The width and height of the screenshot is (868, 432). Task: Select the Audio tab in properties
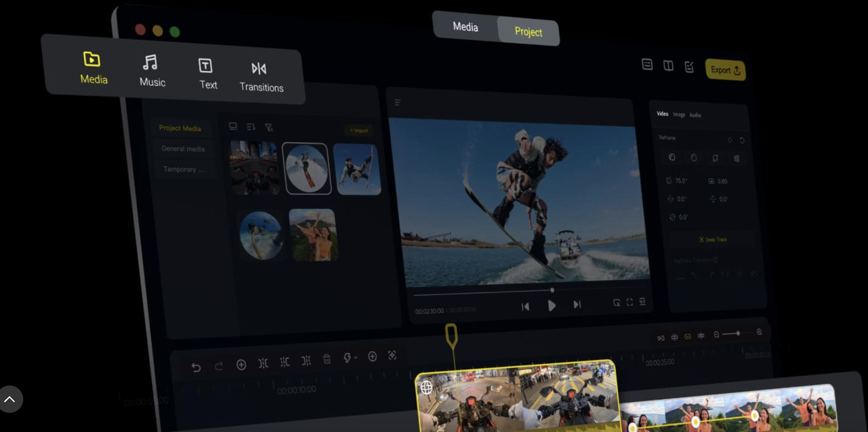click(x=695, y=115)
